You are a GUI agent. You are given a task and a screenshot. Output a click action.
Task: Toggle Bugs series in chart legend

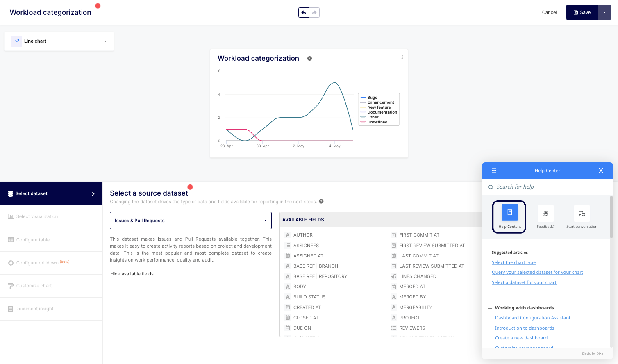tap(372, 98)
